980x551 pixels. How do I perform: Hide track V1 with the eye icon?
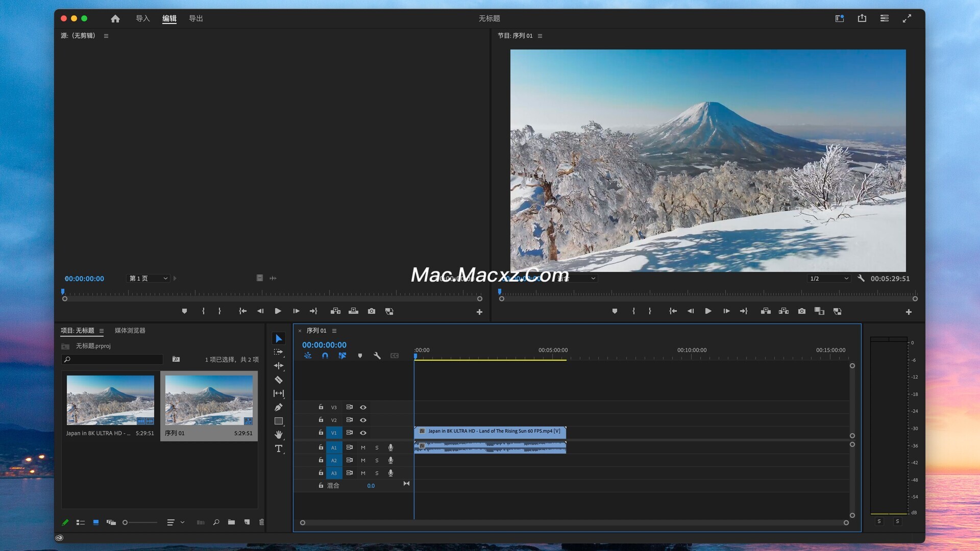pos(363,433)
